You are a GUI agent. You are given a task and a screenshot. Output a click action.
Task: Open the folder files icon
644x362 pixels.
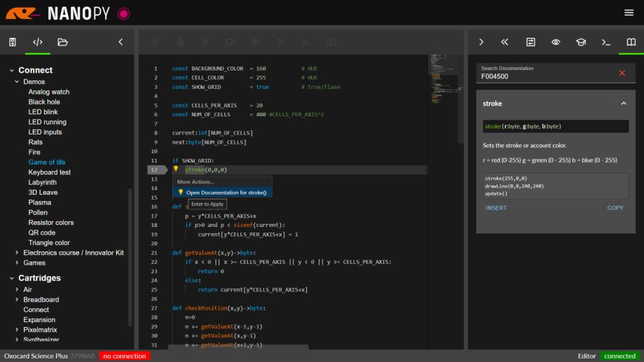pyautogui.click(x=63, y=42)
